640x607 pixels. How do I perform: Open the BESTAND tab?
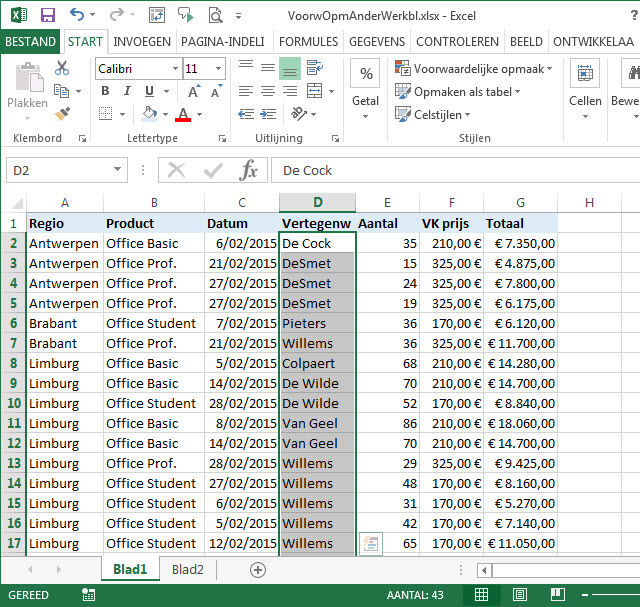tap(30, 41)
